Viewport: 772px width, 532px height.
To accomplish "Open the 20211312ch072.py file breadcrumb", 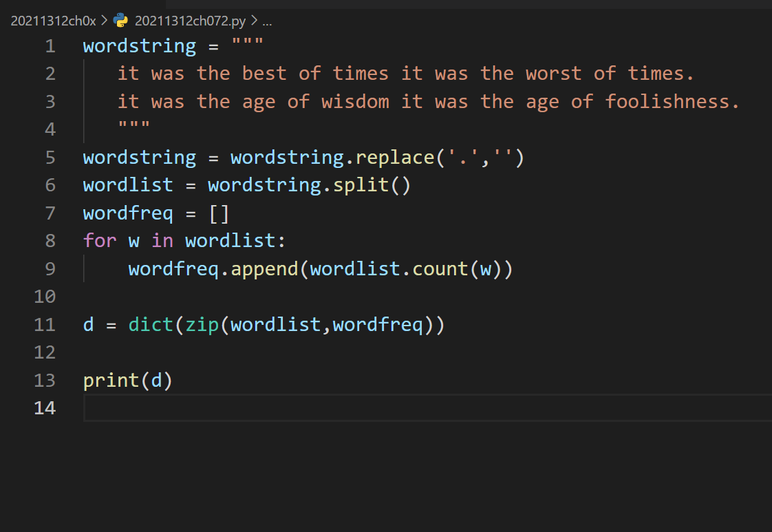I will (190, 20).
